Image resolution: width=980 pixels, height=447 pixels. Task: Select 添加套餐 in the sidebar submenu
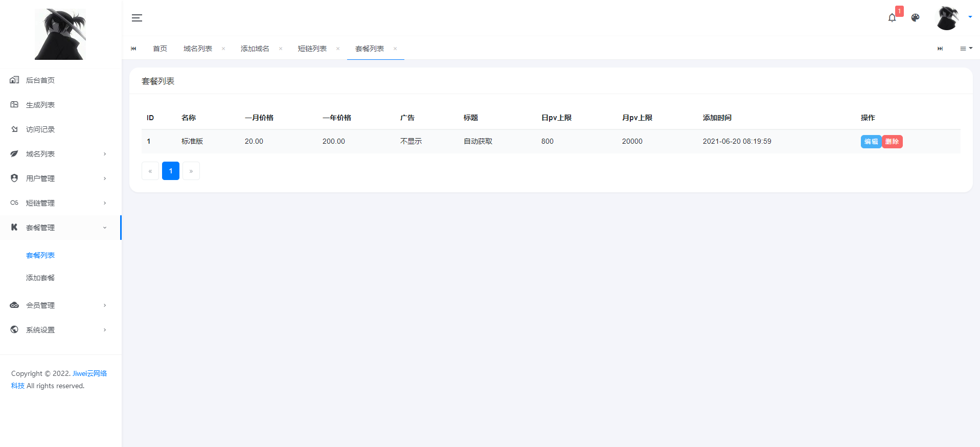pos(40,278)
